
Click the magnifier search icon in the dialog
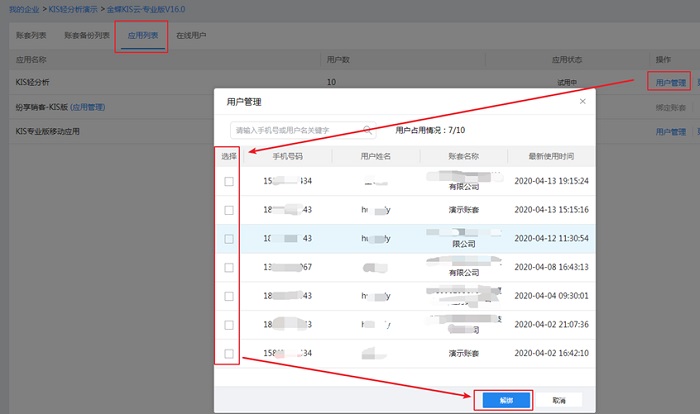point(368,130)
